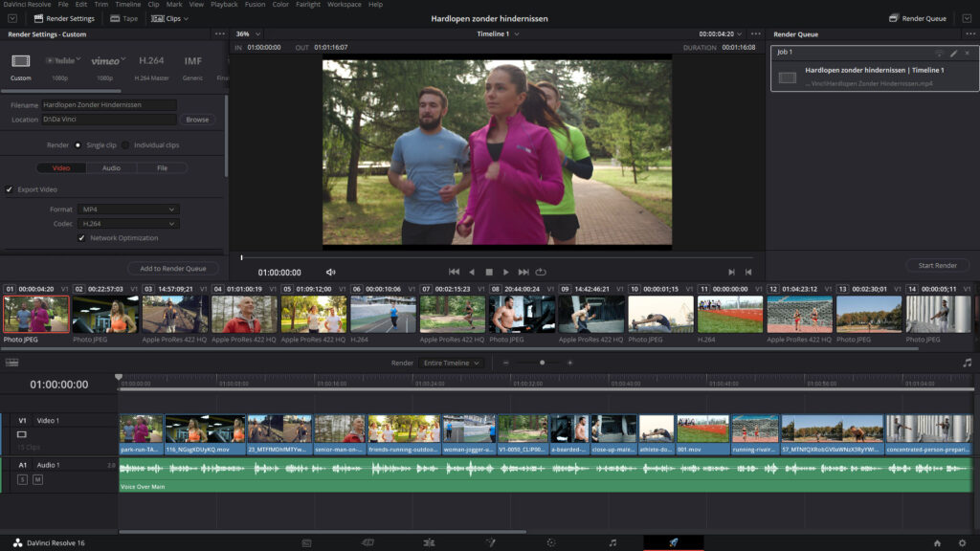Select the Video settings tab
Viewport: 980px width, 551px height.
[61, 168]
